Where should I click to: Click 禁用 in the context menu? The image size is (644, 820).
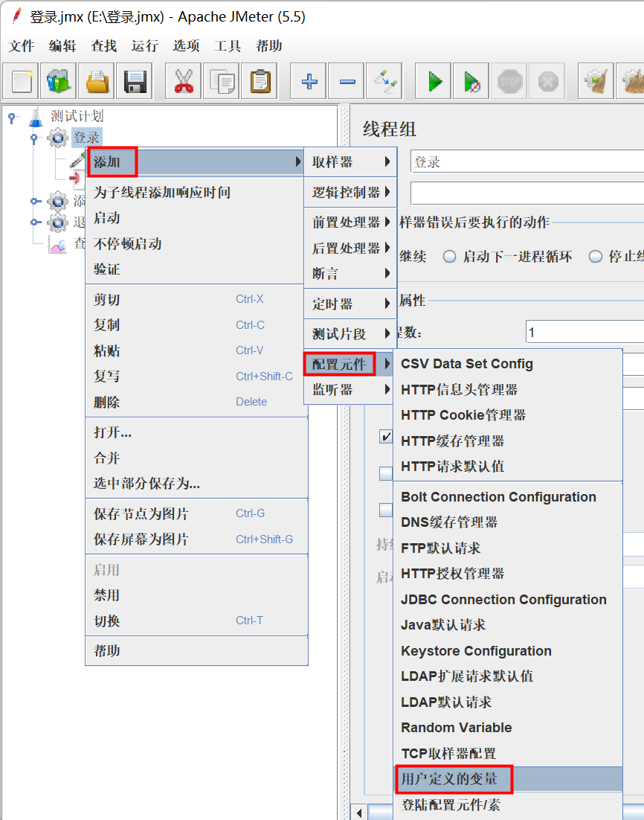coord(196,595)
